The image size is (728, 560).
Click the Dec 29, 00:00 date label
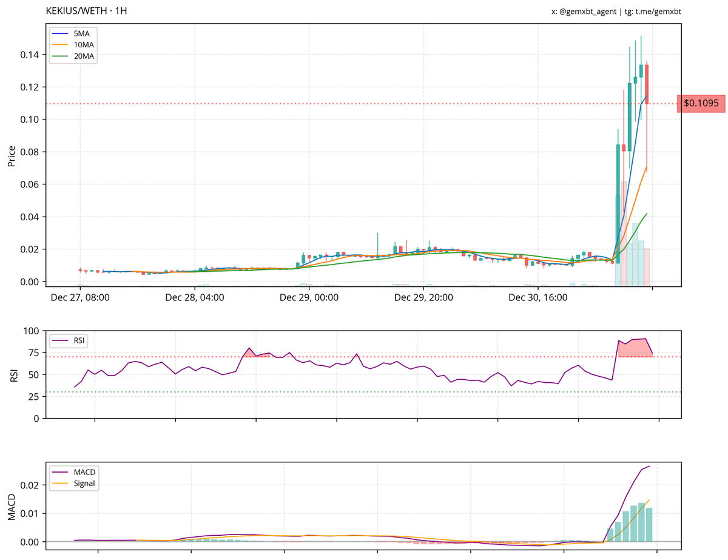point(309,297)
